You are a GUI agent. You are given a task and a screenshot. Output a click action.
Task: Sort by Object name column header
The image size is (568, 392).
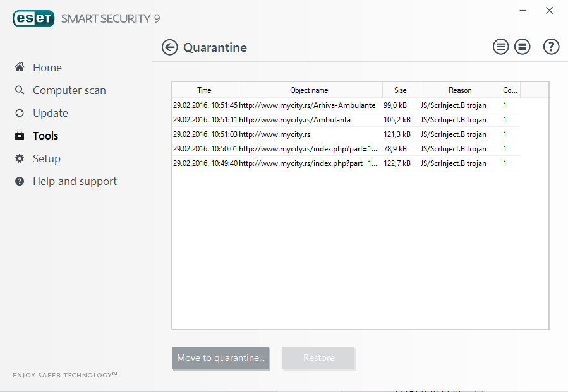(x=310, y=90)
